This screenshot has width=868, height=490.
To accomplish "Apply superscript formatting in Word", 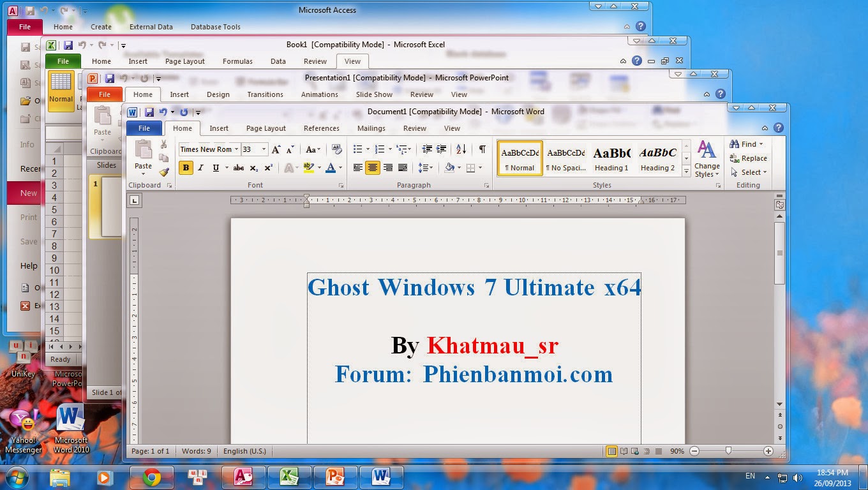I will 269,168.
